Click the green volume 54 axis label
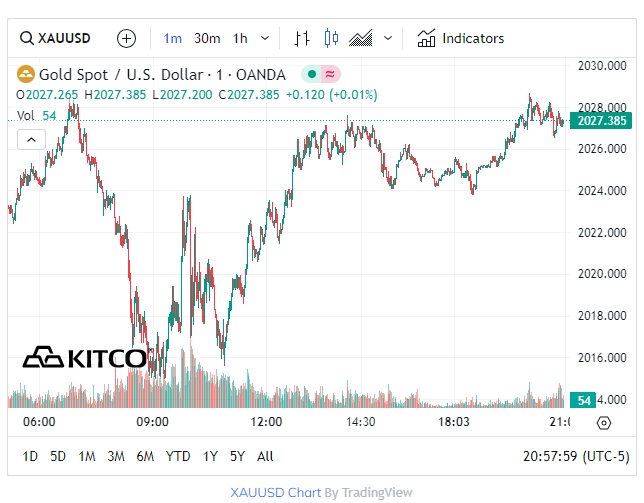Viewport: 644px width, 503px height. pos(582,400)
